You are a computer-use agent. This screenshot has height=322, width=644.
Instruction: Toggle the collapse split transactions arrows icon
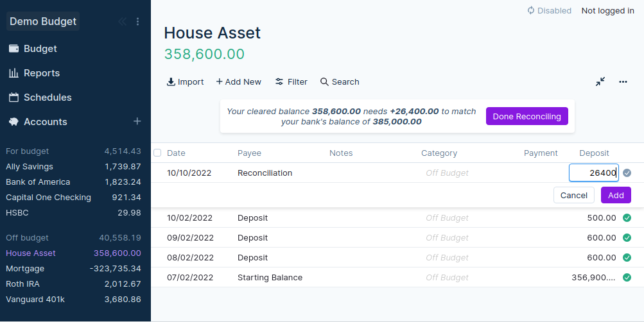pos(600,82)
